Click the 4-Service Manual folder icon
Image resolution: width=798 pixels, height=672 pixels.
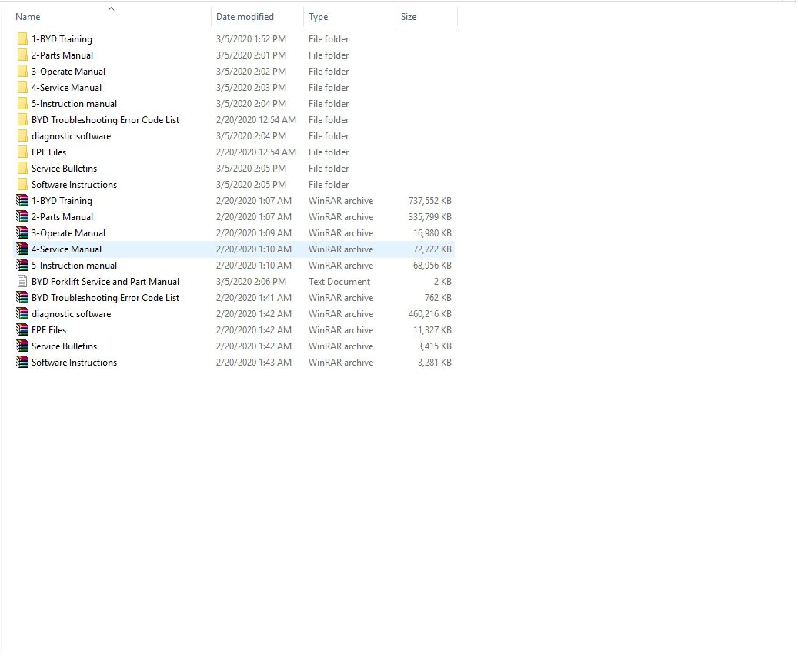(22, 88)
